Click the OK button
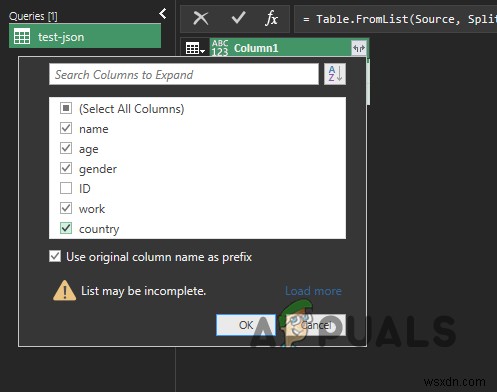This screenshot has width=497, height=392. click(246, 325)
